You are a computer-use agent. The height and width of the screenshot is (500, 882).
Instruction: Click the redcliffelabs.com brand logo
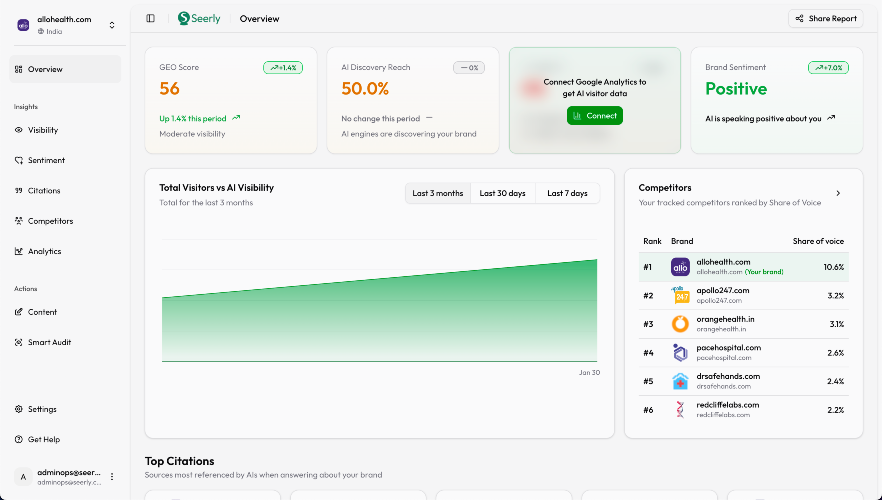(x=680, y=410)
